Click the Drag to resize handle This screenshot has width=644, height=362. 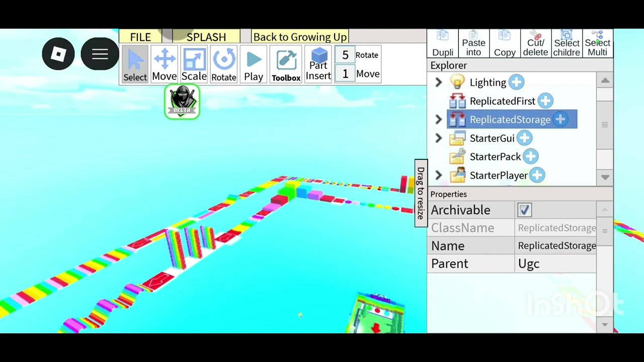tap(421, 193)
